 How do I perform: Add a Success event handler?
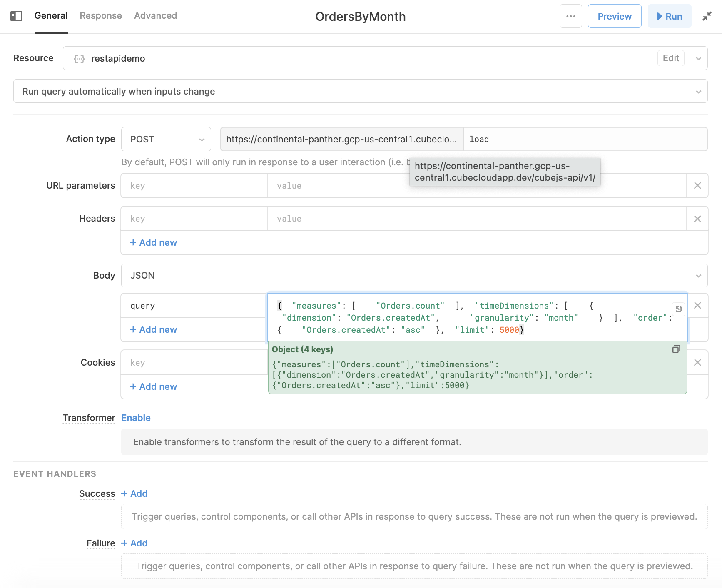pos(134,494)
